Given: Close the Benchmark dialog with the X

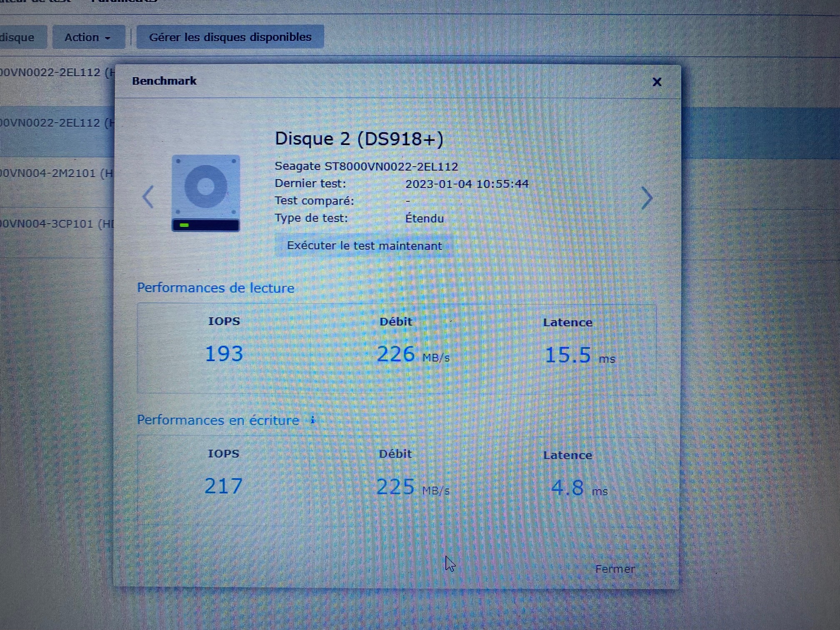Looking at the screenshot, I should (x=657, y=82).
